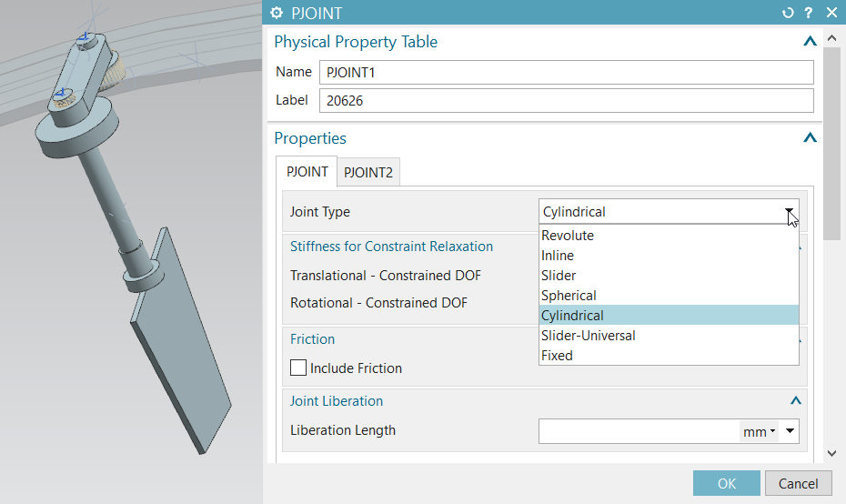Open the Joint Type dropdown arrow
The width and height of the screenshot is (846, 504).
coord(790,212)
